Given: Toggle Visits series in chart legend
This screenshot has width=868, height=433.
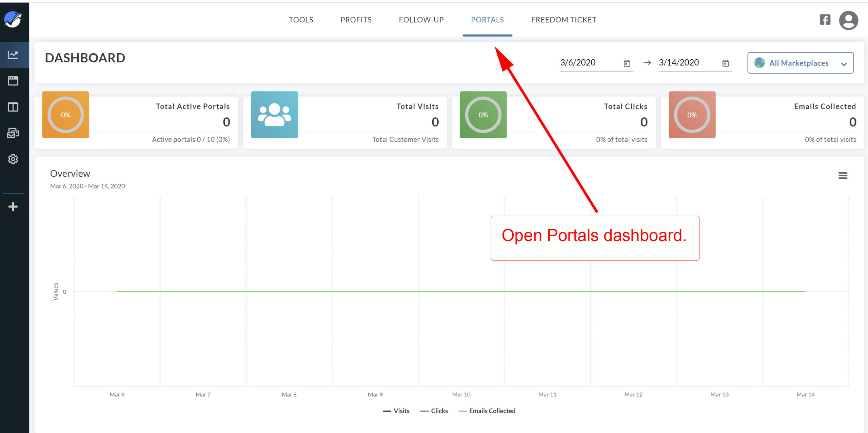Looking at the screenshot, I should pyautogui.click(x=396, y=411).
